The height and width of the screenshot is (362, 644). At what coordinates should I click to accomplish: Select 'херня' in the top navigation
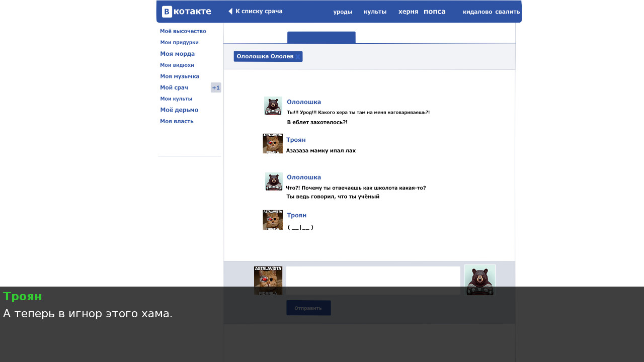point(408,12)
